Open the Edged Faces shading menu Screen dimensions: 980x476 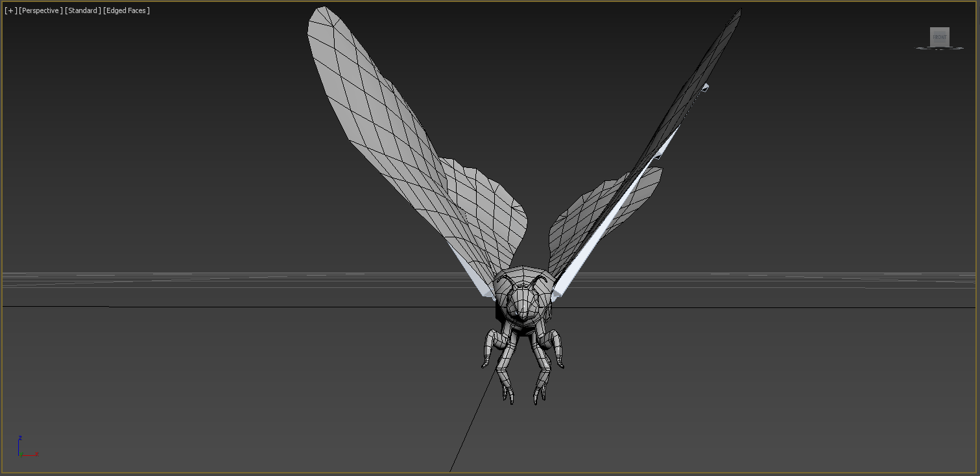(x=126, y=10)
